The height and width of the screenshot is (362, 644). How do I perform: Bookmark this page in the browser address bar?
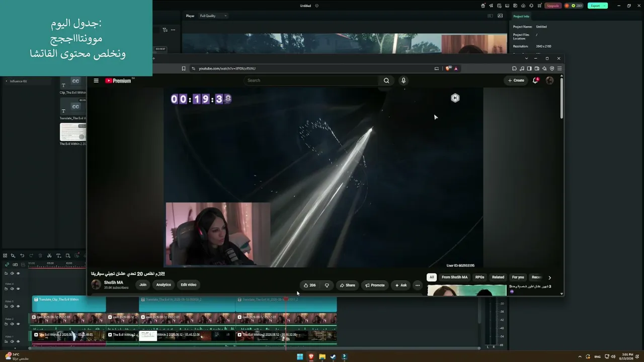[x=184, y=68]
